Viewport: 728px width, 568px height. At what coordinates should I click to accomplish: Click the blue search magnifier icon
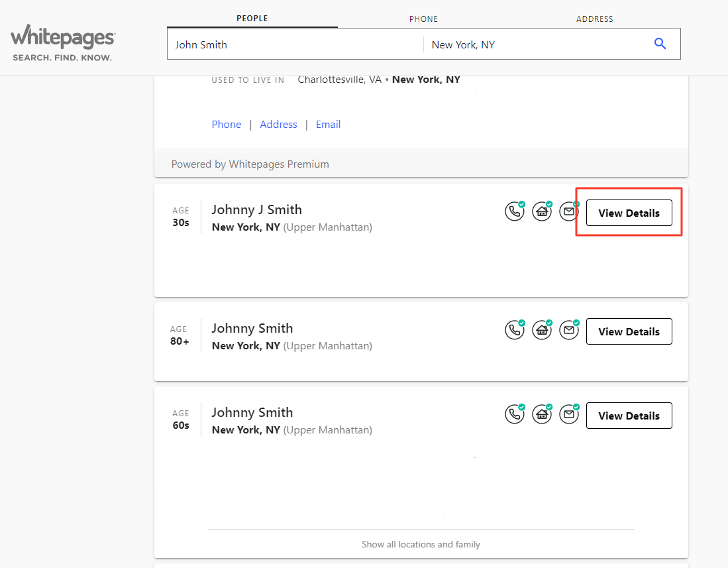[x=660, y=44]
